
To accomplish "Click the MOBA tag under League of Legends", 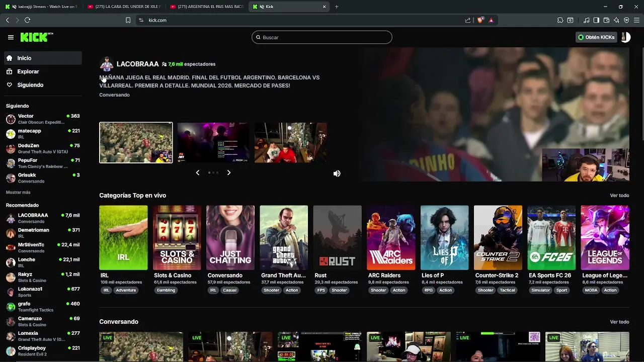I will 591,290.
